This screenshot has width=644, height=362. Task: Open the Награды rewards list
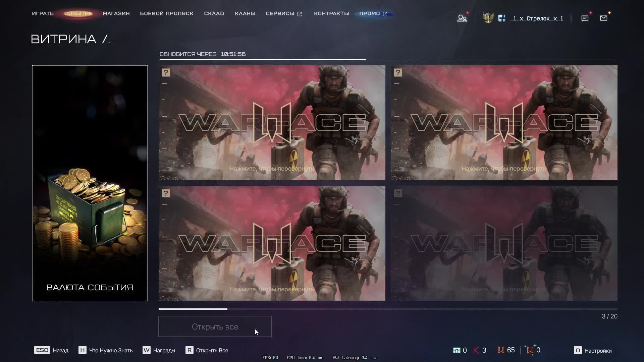164,350
